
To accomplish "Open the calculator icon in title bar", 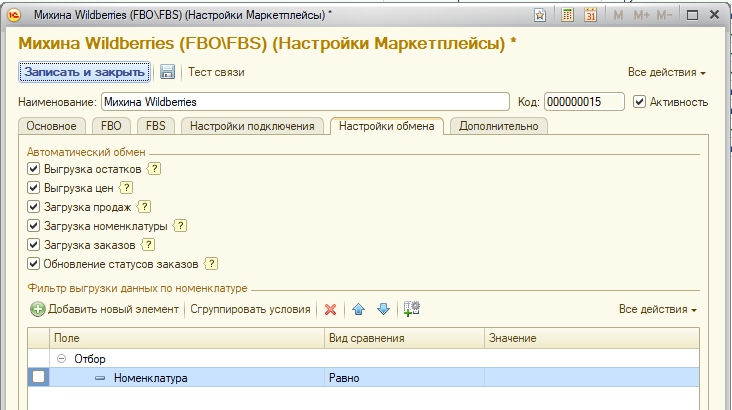I will pos(567,15).
